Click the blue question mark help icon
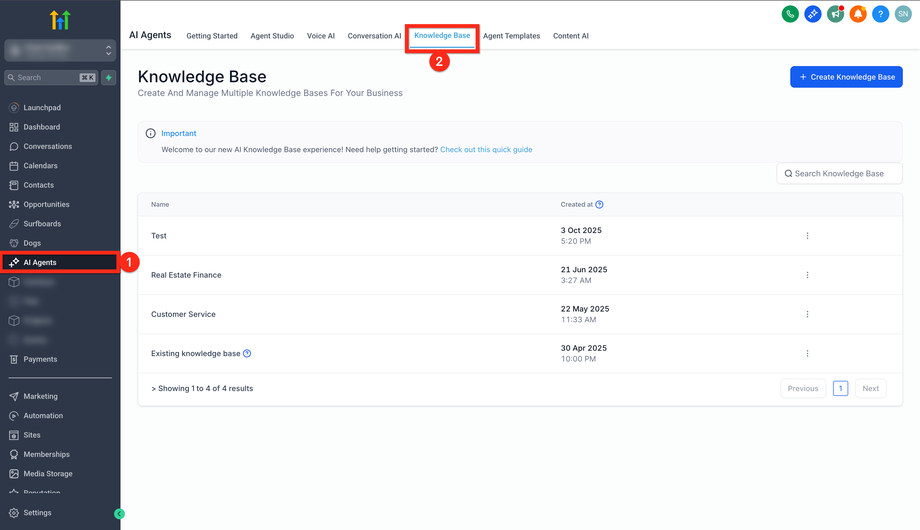The height and width of the screenshot is (530, 920). [x=880, y=14]
